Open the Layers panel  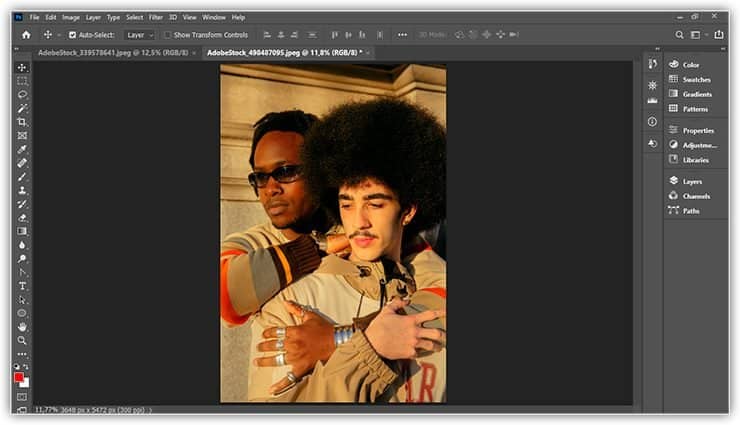click(691, 182)
